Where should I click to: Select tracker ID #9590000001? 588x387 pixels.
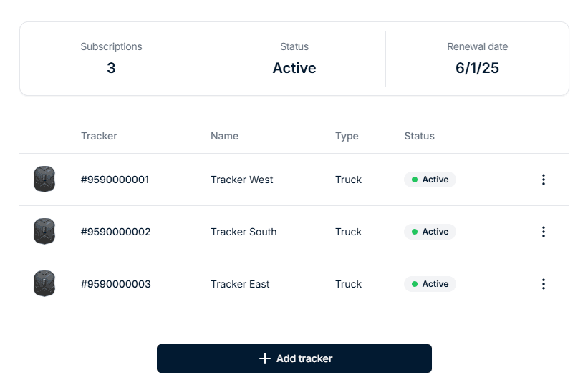(115, 180)
